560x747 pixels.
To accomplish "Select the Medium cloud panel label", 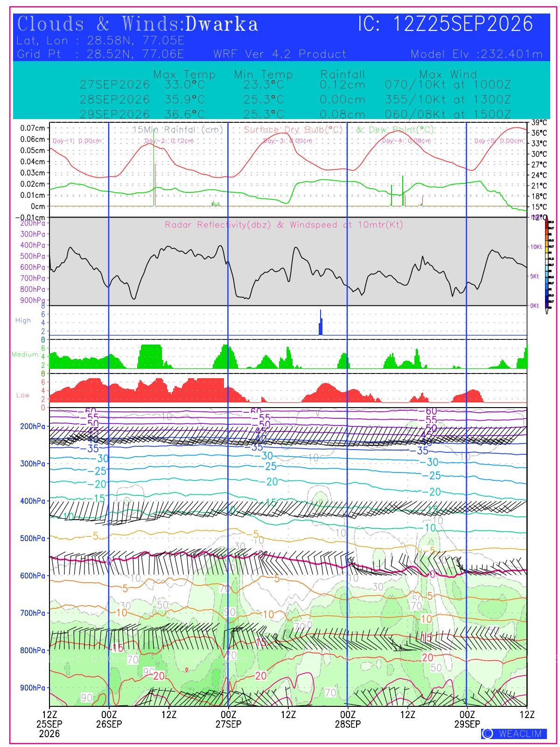I will [25, 354].
